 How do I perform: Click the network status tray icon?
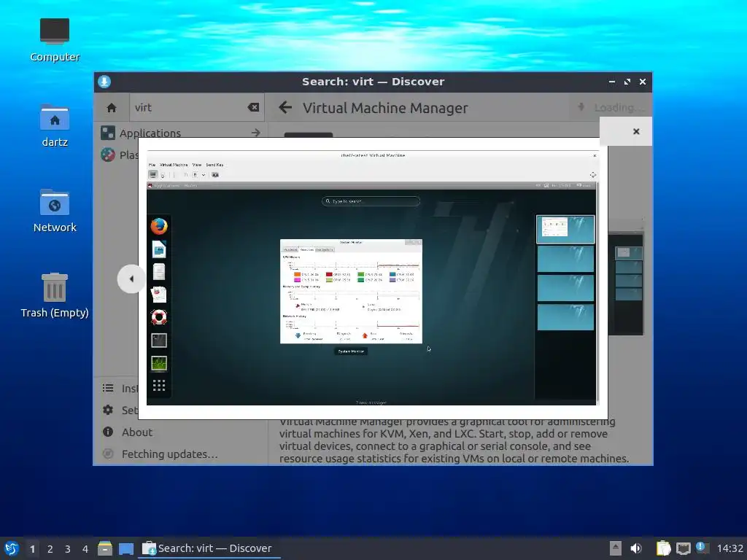[683, 548]
